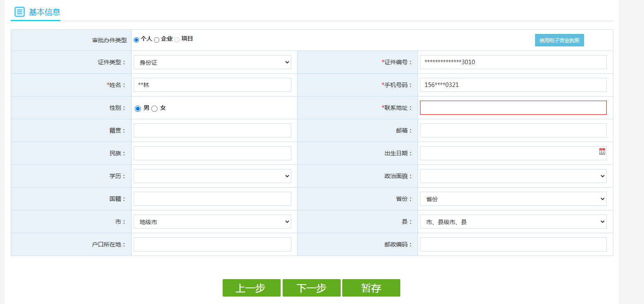Switch applicant type to 项目
This screenshot has width=644, height=304.
[177, 40]
